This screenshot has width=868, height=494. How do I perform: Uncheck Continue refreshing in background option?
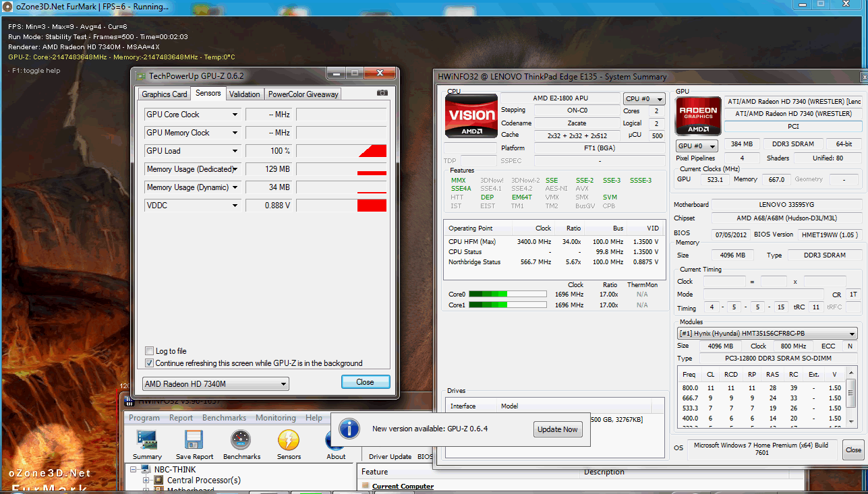pyautogui.click(x=150, y=363)
